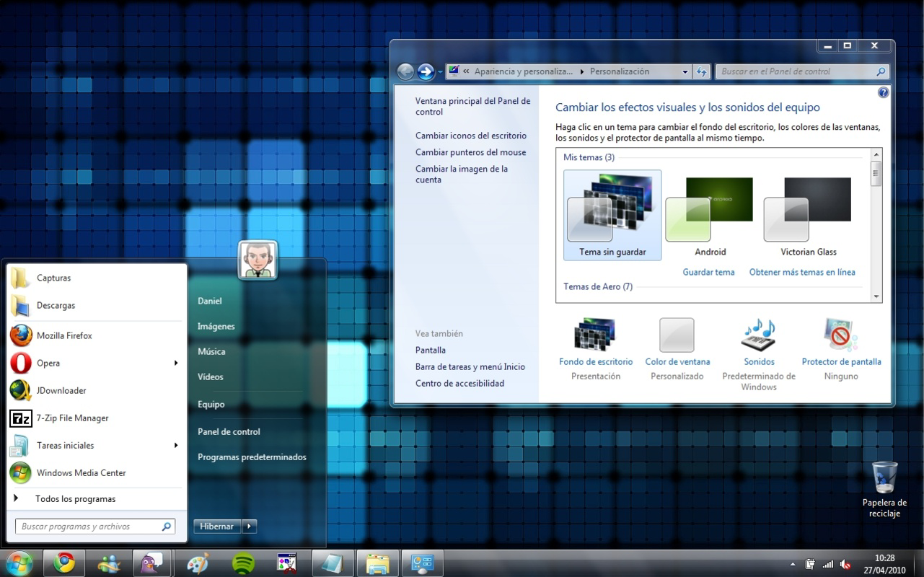Open Obtener más temas en línea
This screenshot has width=924, height=577.
802,272
